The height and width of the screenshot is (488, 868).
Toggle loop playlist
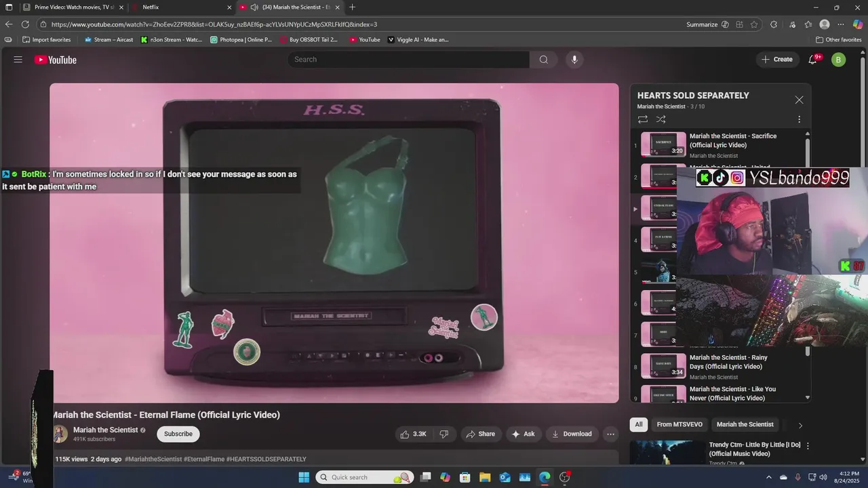pyautogui.click(x=643, y=119)
